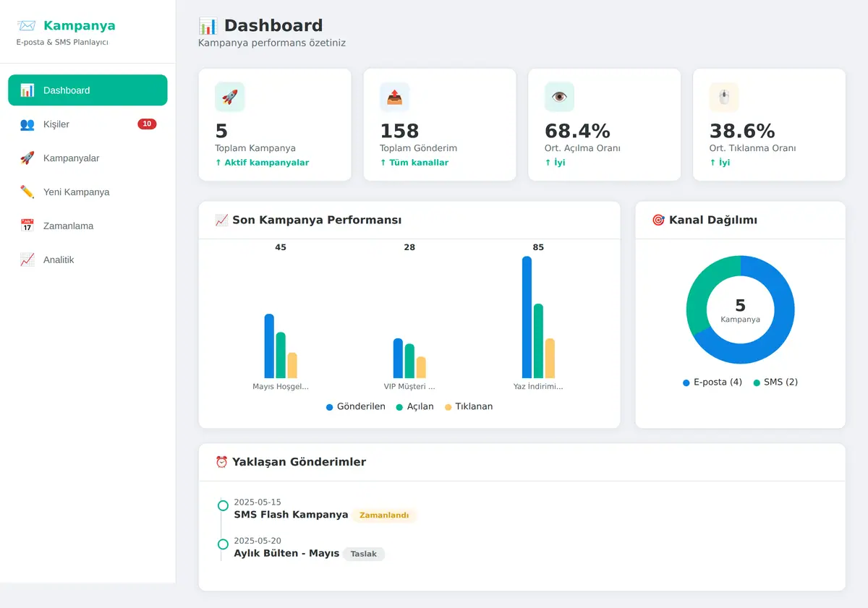Click the Aktif kampanyalar link
868x608 pixels.
click(262, 163)
